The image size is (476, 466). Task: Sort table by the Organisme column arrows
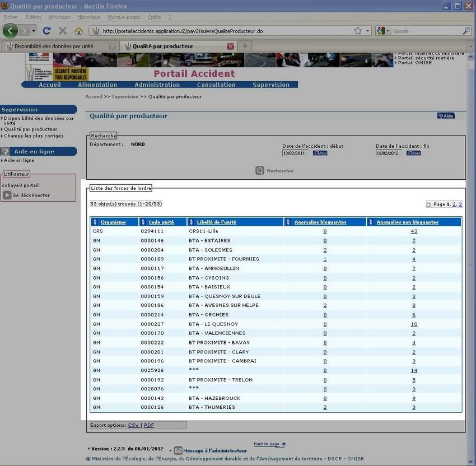coord(95,222)
